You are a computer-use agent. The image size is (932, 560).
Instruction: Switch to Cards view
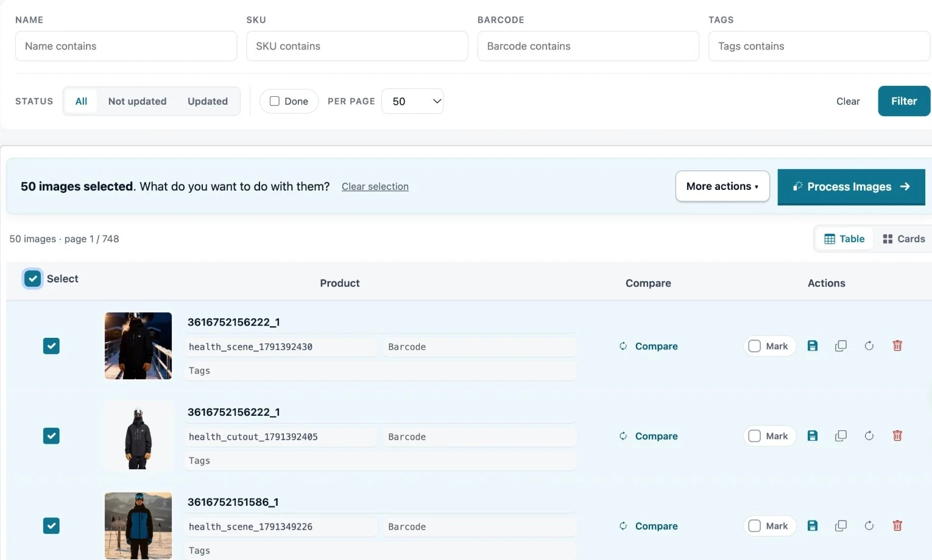click(x=904, y=239)
